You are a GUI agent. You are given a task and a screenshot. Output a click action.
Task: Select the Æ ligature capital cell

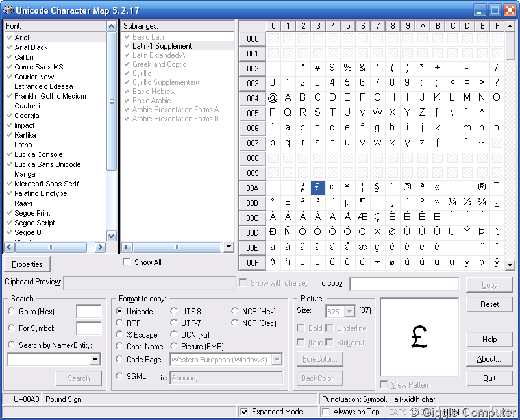362,218
